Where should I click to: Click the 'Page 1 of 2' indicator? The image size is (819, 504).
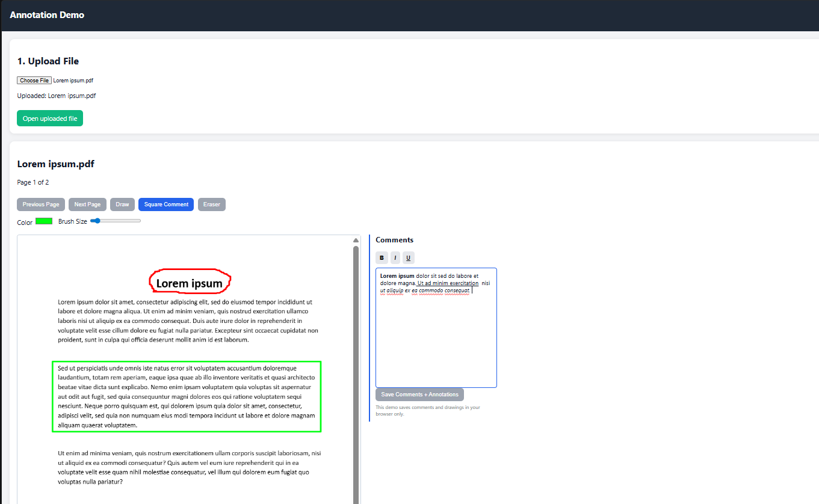pyautogui.click(x=33, y=182)
